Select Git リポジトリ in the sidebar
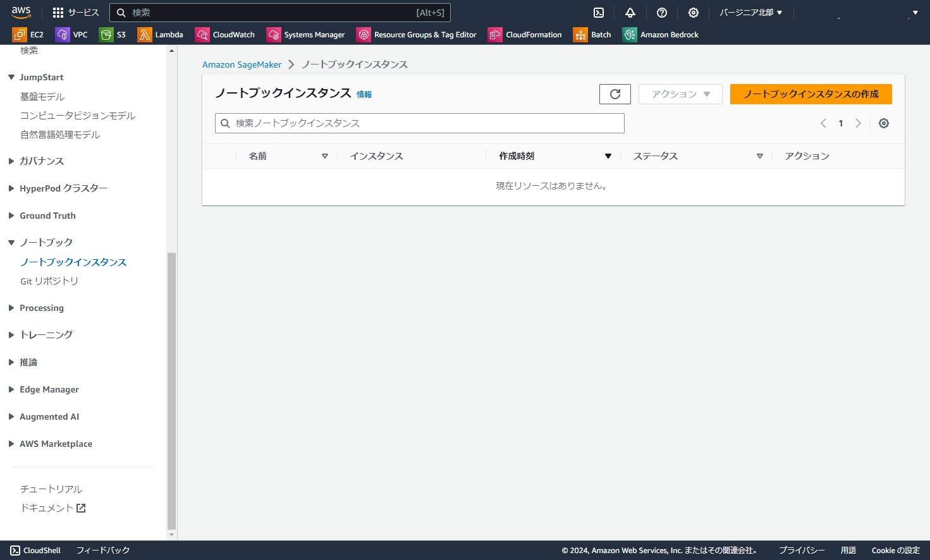The width and height of the screenshot is (930, 560). (50, 281)
